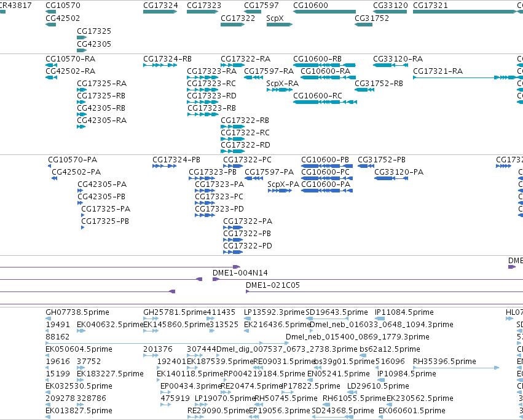Select EST EK230562.5prime label

click(420, 398)
